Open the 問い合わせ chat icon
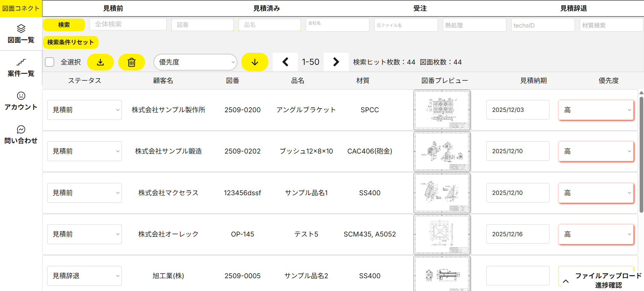The image size is (644, 291). 21,129
